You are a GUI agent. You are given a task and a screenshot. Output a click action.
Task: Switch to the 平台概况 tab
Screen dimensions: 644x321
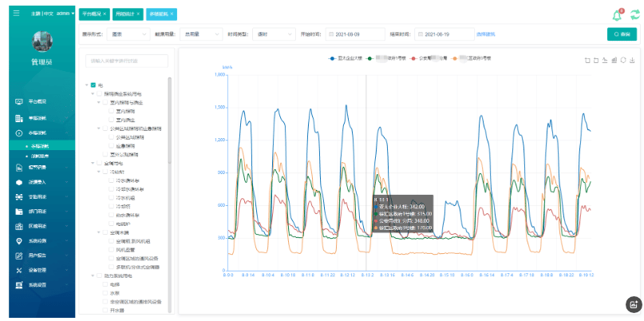point(92,14)
